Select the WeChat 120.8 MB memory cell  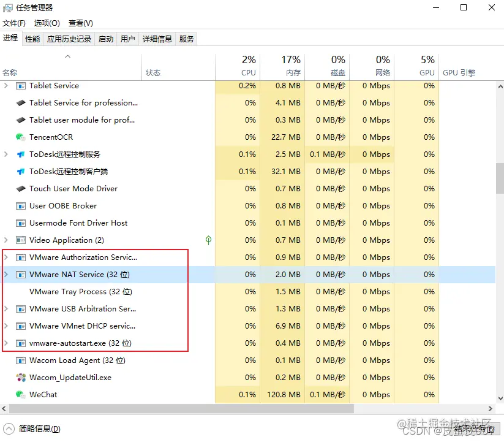click(x=282, y=395)
